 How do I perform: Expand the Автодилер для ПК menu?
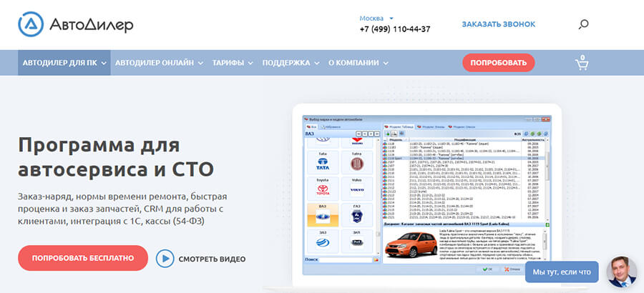pos(64,63)
